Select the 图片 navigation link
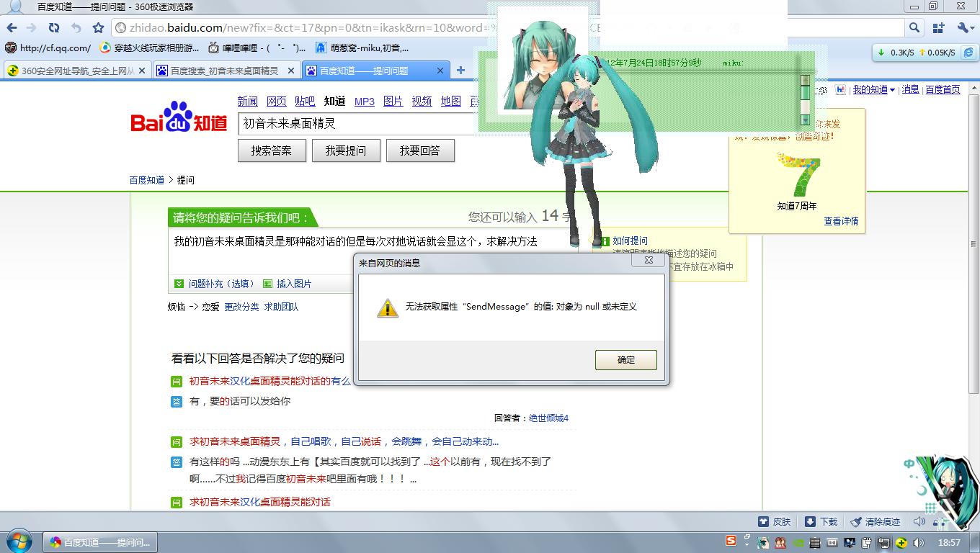Viewport: 980px width, 553px height. [x=393, y=102]
